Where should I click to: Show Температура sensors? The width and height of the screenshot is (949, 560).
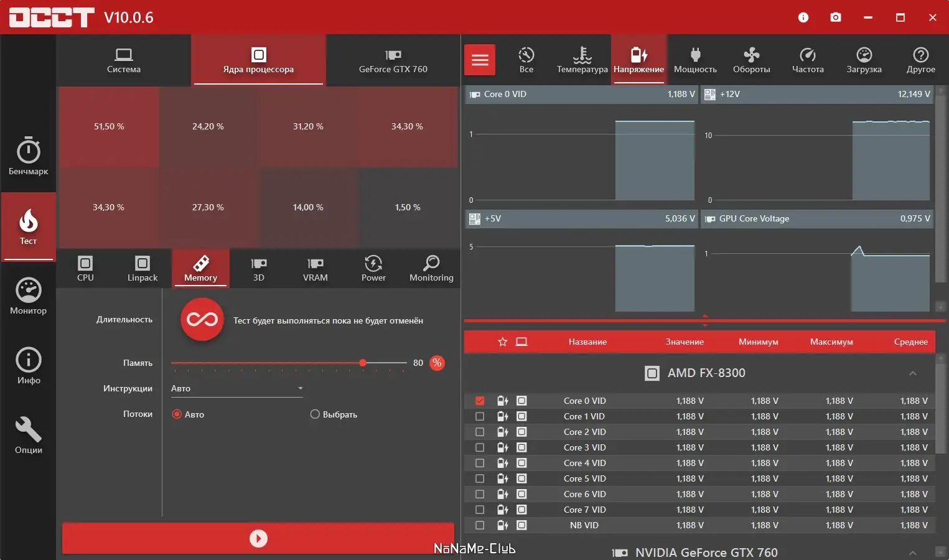click(x=582, y=60)
